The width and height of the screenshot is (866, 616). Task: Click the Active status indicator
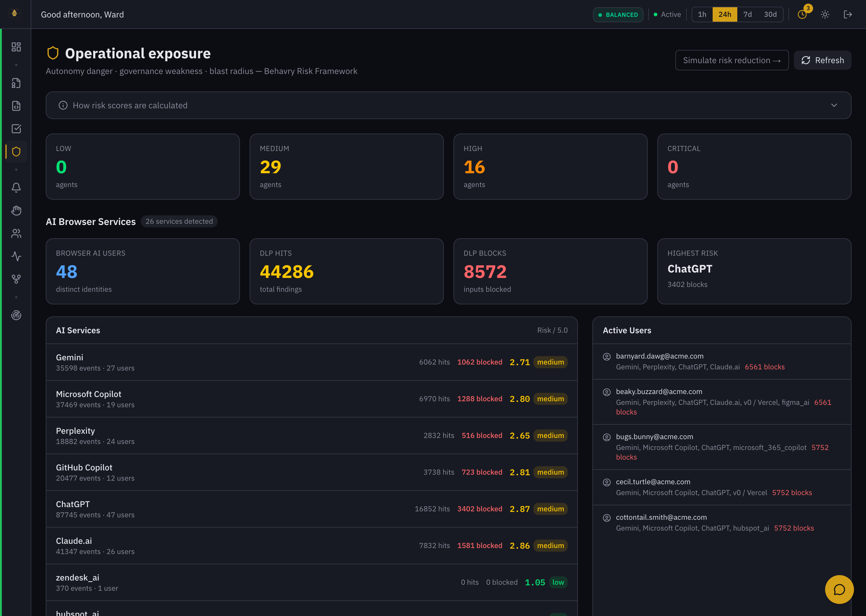667,14
